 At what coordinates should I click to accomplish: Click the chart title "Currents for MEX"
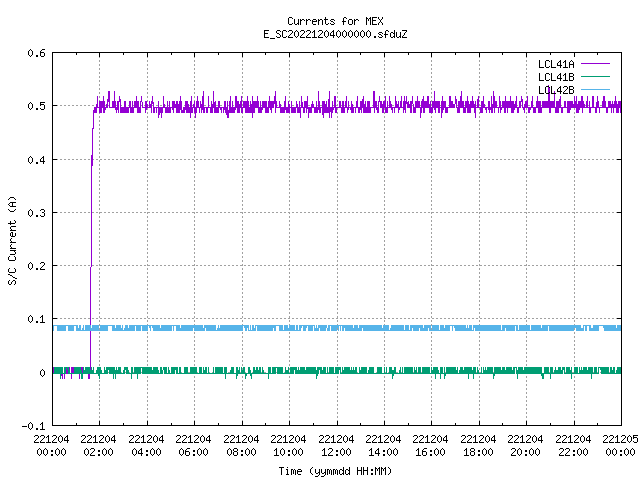point(335,21)
